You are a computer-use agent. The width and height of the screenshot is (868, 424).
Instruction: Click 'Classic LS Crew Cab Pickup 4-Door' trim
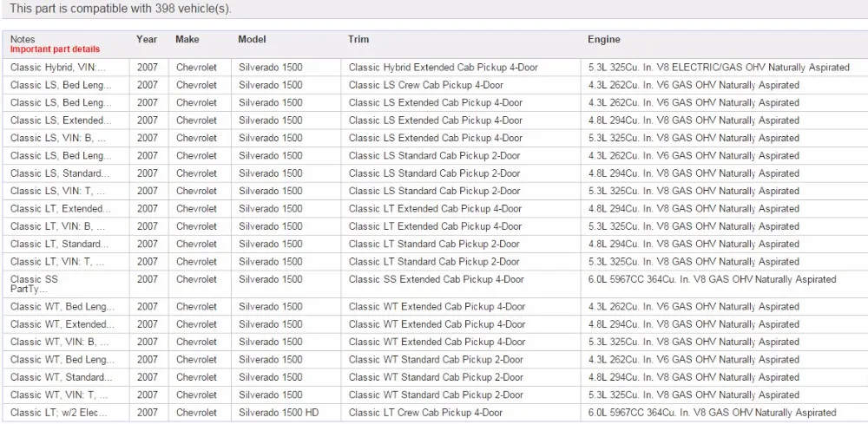pyautogui.click(x=425, y=85)
